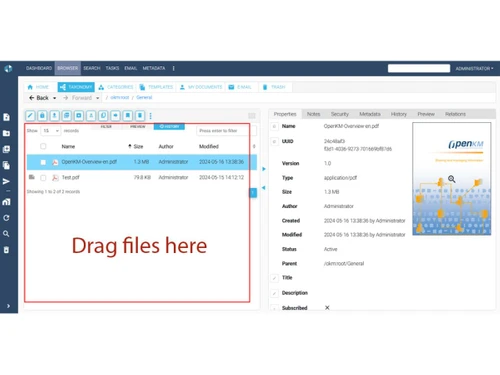Click the PDF icon of OpenKM-Overview-en.pdf
This screenshot has height=375, width=500.
click(x=55, y=162)
